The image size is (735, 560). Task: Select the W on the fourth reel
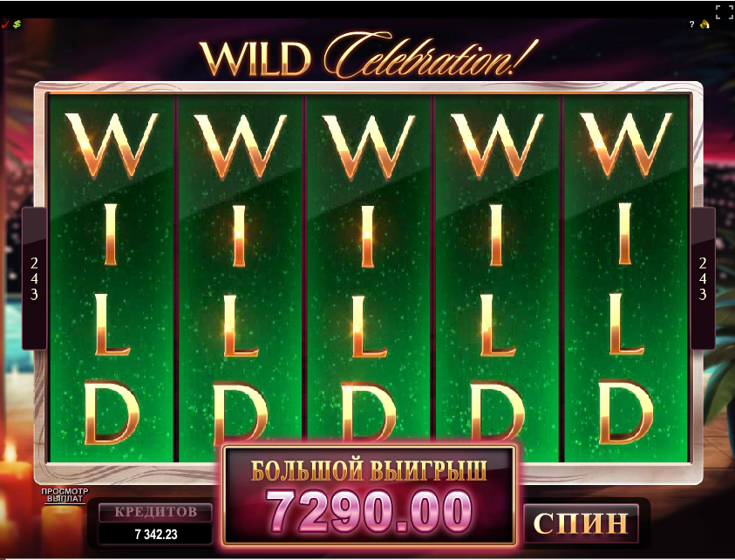(x=497, y=146)
